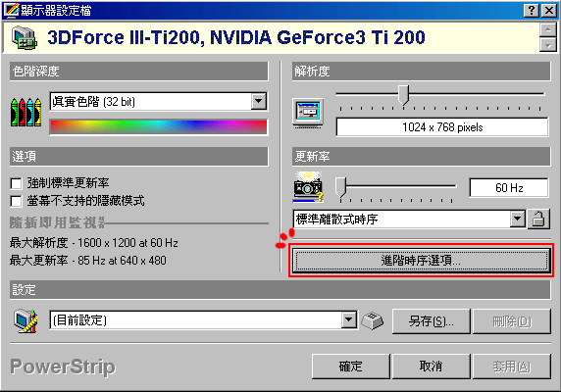
Task: Check the 螢幕不支持的隱藏模式 option
Action: coord(16,201)
